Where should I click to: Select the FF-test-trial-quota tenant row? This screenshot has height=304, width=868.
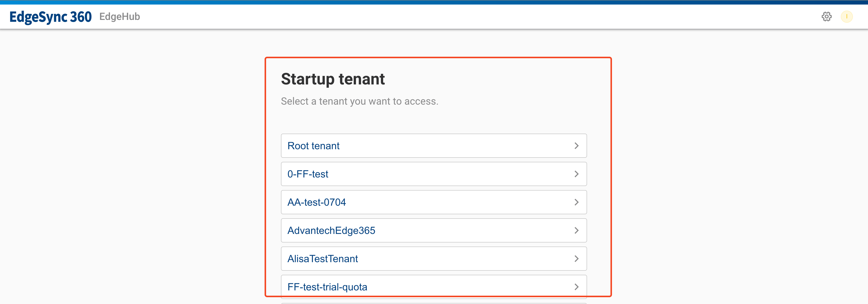327,286
